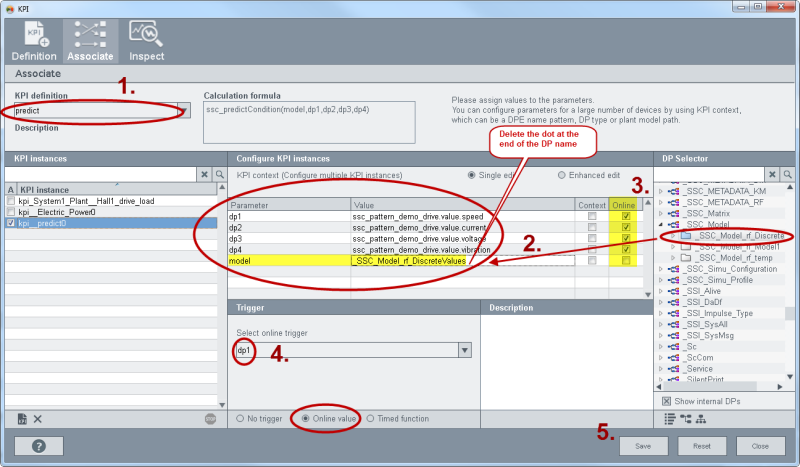The width and height of the screenshot is (800, 467).
Task: Check the kpi__Electric_Power0 instance checkbox
Action: tap(11, 212)
